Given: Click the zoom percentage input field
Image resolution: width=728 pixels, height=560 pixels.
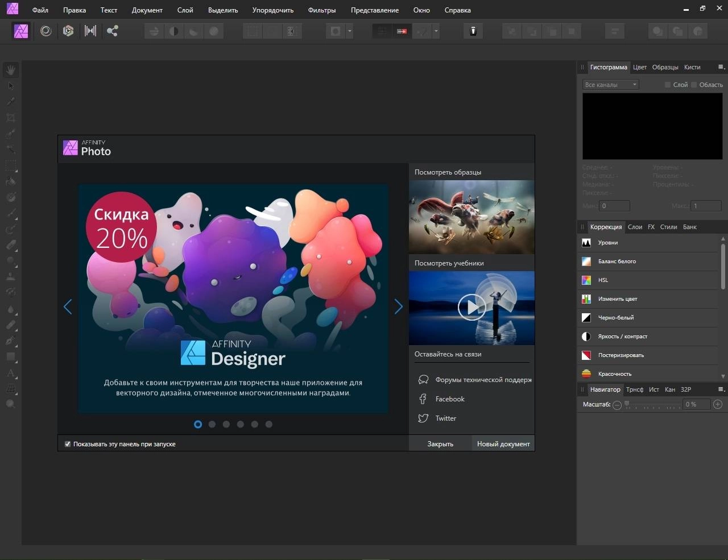Looking at the screenshot, I should click(x=696, y=404).
